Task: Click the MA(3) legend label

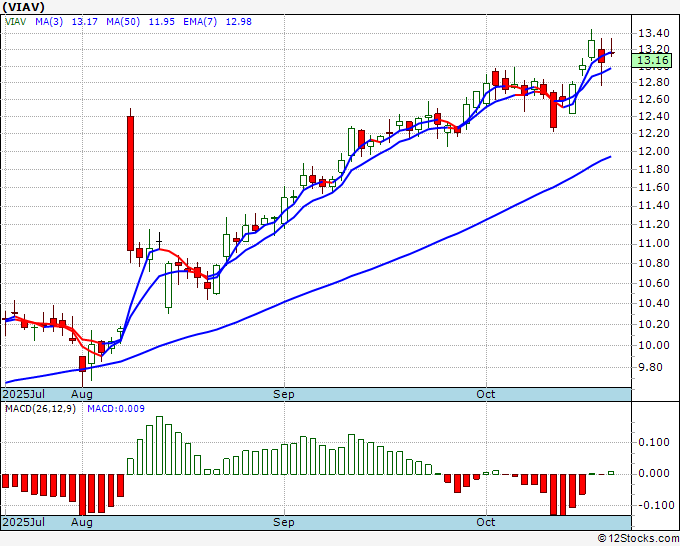Action: pos(49,22)
